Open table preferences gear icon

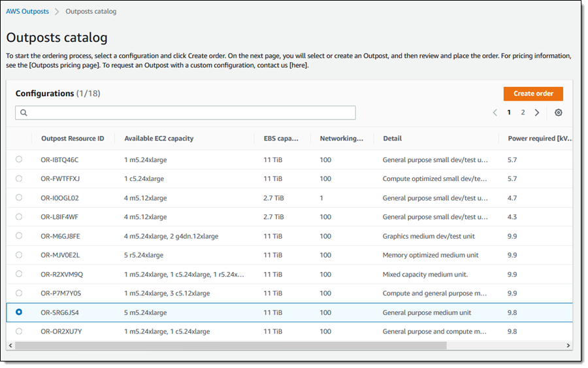pyautogui.click(x=558, y=112)
